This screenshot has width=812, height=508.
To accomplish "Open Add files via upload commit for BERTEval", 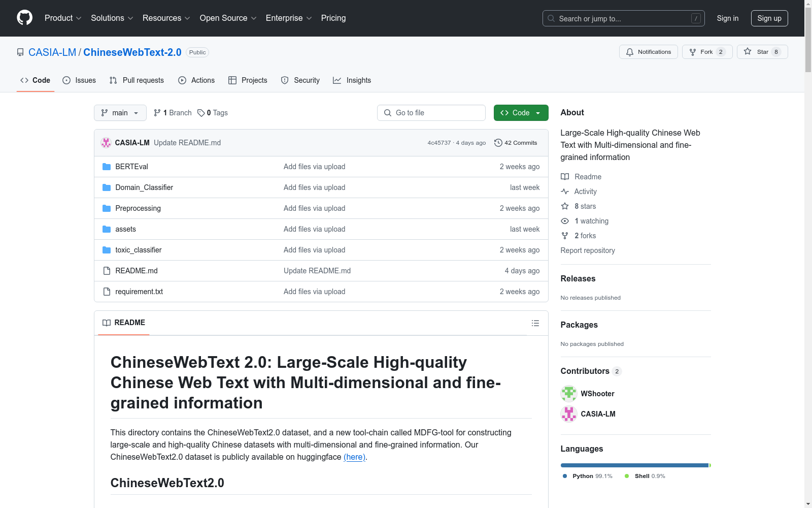I will [x=314, y=167].
